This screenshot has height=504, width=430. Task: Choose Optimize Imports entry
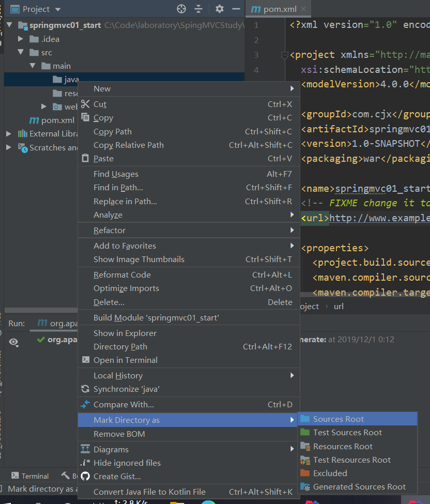pos(189,288)
